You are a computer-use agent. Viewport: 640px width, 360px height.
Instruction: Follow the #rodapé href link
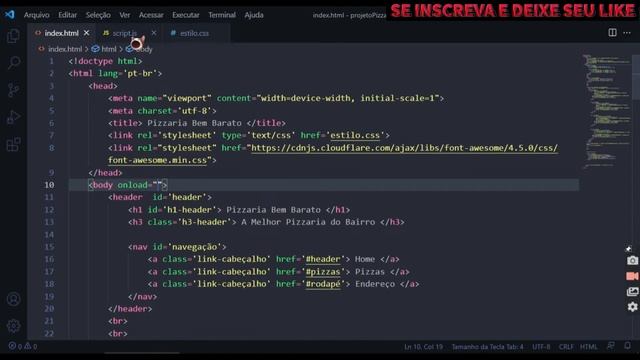(x=323, y=284)
